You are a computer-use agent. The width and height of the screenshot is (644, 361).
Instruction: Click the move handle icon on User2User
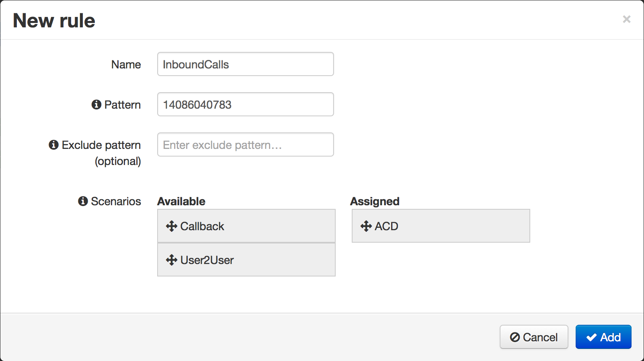[172, 260]
